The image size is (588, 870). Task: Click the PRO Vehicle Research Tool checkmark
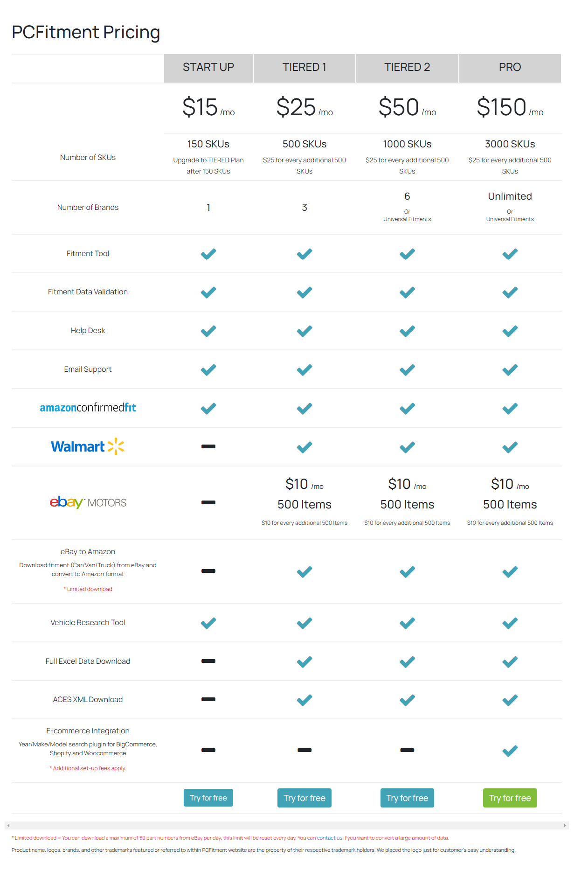click(510, 623)
